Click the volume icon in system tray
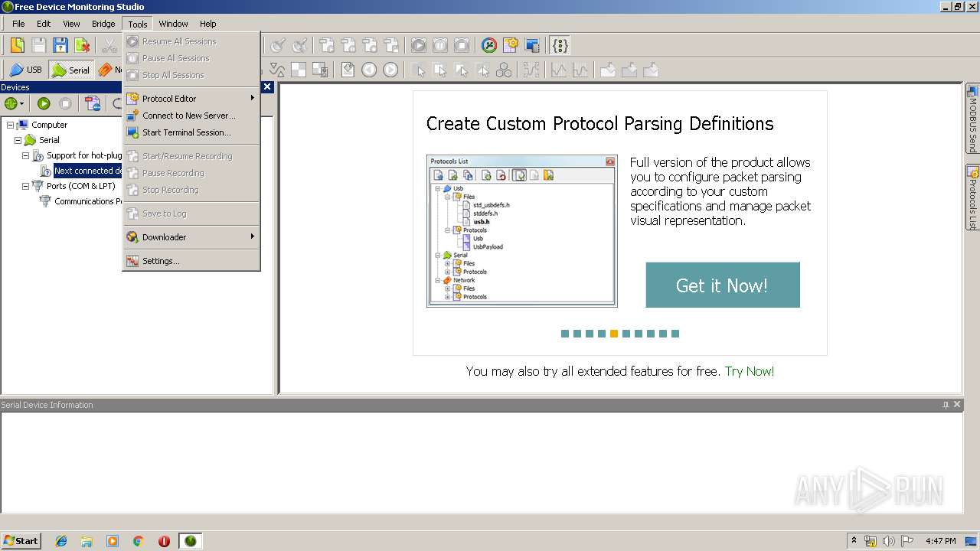 point(888,541)
